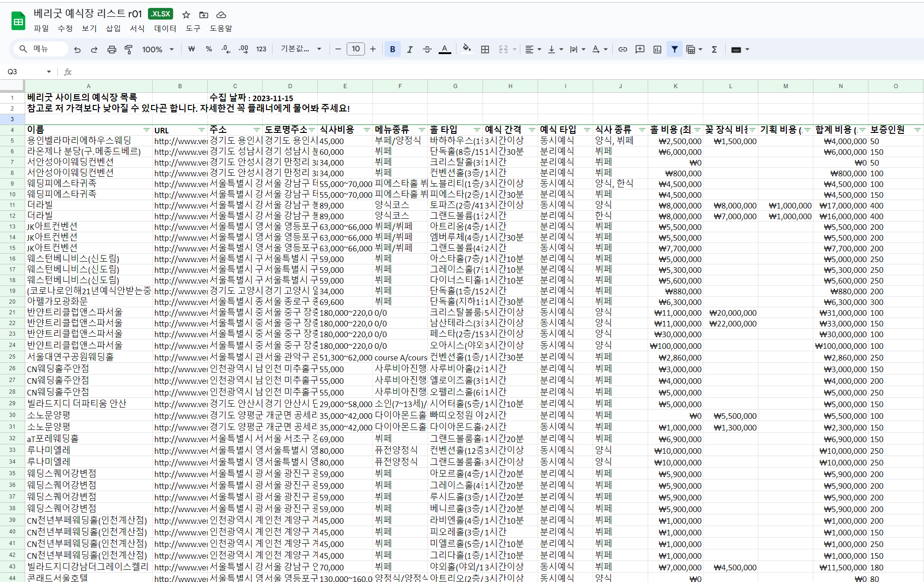Open the text color picker

point(445,49)
